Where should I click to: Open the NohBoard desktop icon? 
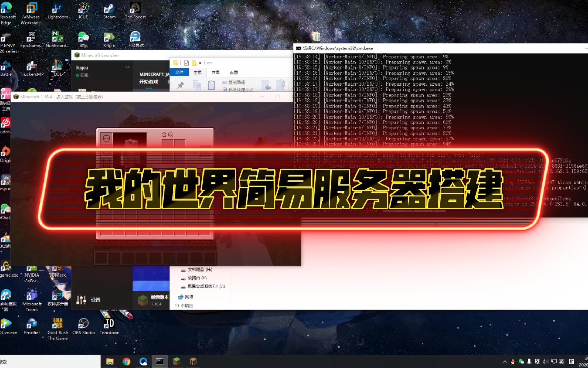58,39
